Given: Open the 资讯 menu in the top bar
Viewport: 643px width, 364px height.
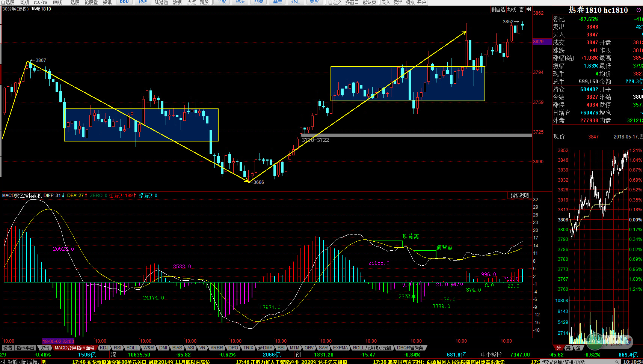Looking at the screenshot, I should 107,2.
